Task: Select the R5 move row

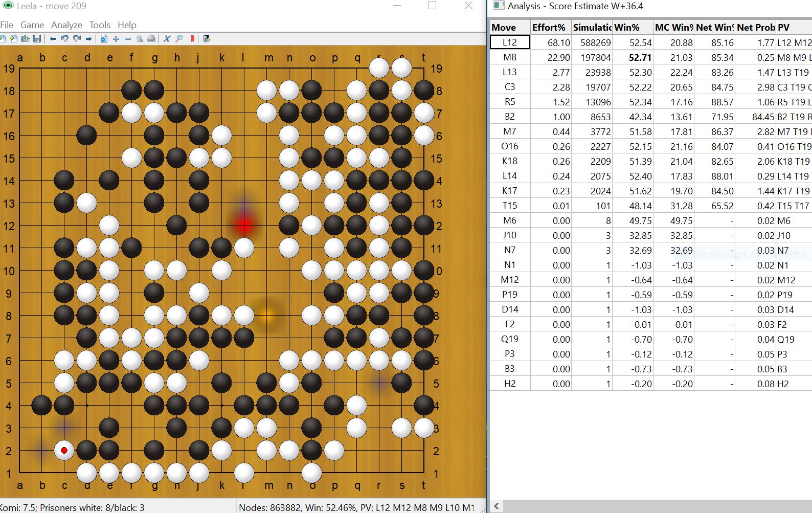Action: 650,102
